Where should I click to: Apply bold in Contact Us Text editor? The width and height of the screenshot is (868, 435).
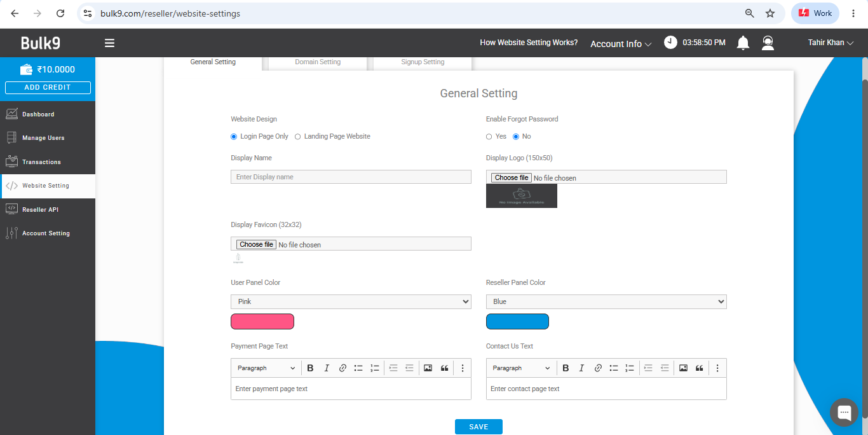click(x=566, y=368)
